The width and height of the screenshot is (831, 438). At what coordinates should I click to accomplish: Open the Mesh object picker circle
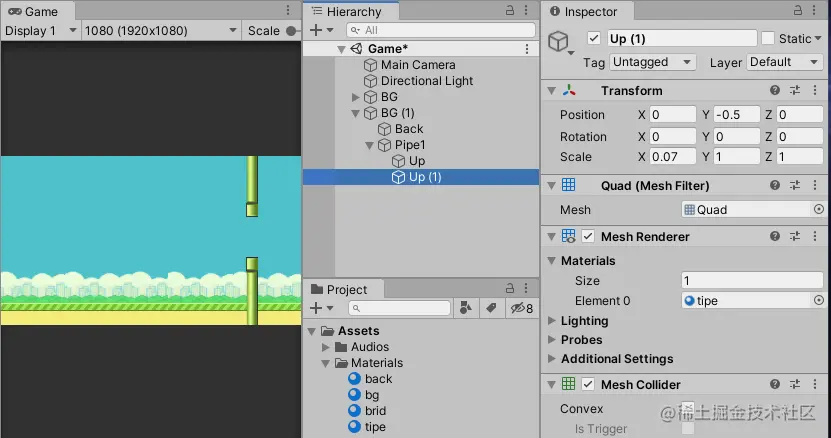pos(819,209)
